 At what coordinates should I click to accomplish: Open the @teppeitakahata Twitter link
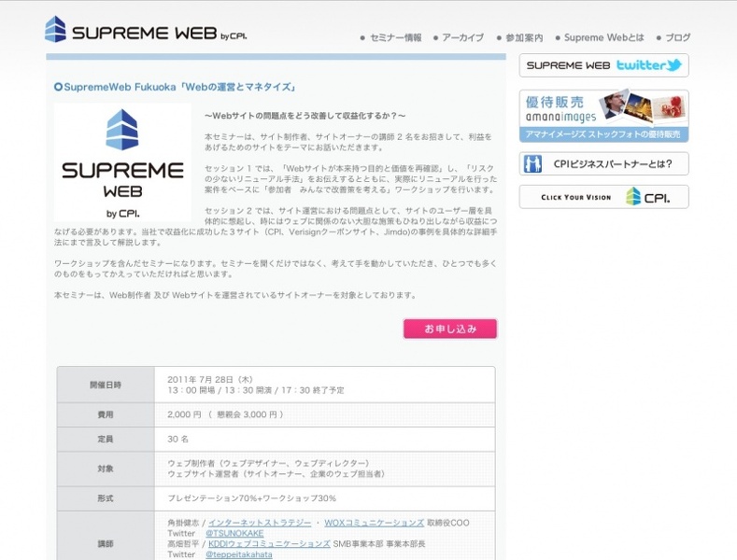point(239,554)
